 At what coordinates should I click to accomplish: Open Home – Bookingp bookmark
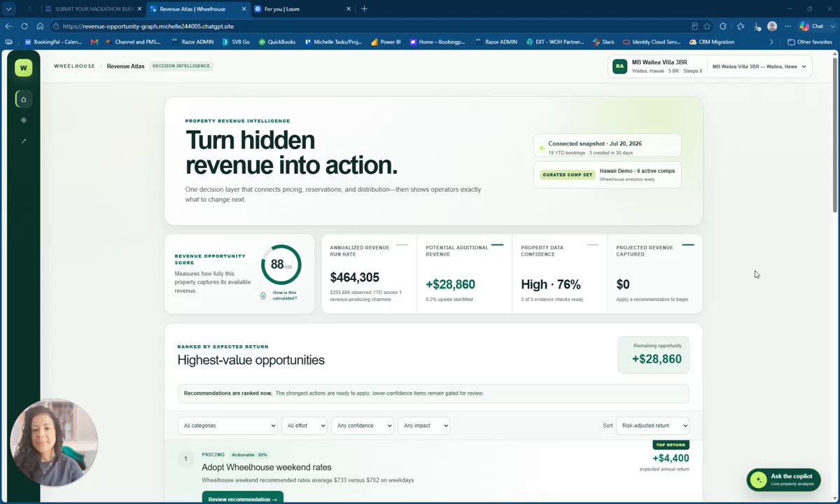pos(437,42)
